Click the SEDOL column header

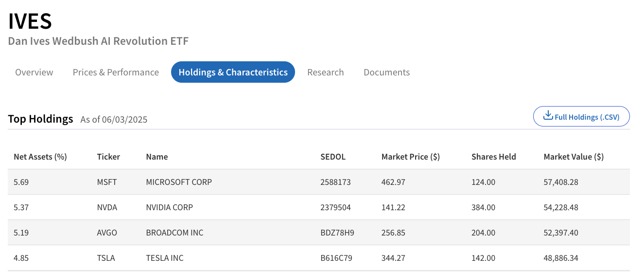point(333,157)
